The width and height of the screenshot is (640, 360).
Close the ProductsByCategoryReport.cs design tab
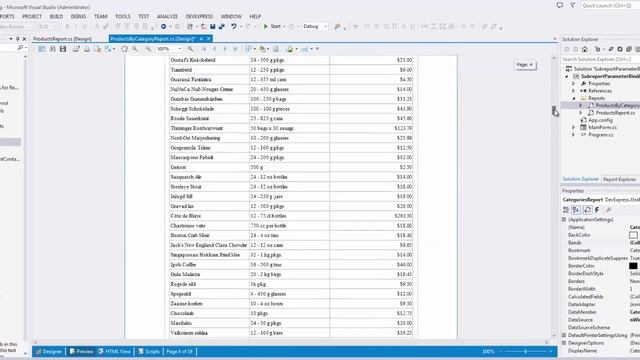point(209,39)
